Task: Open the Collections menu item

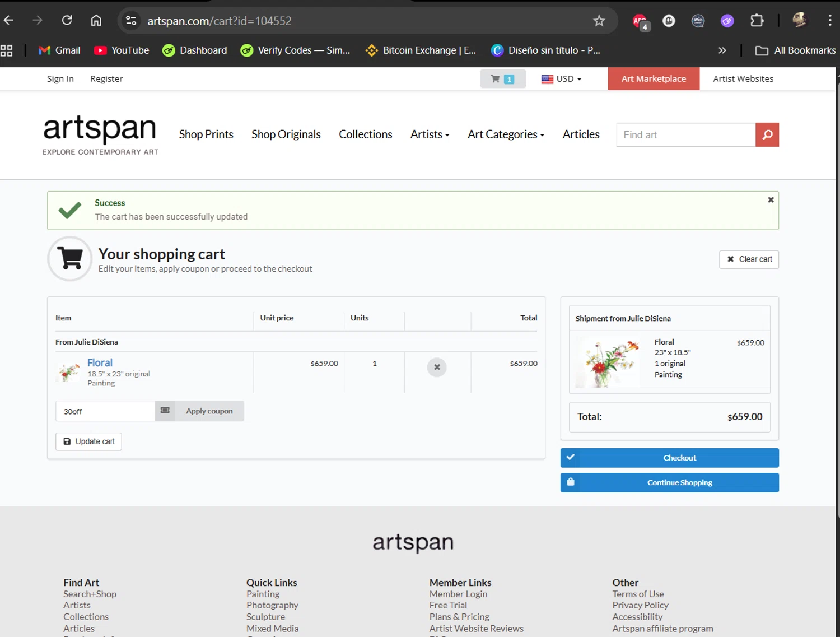Action: (366, 134)
